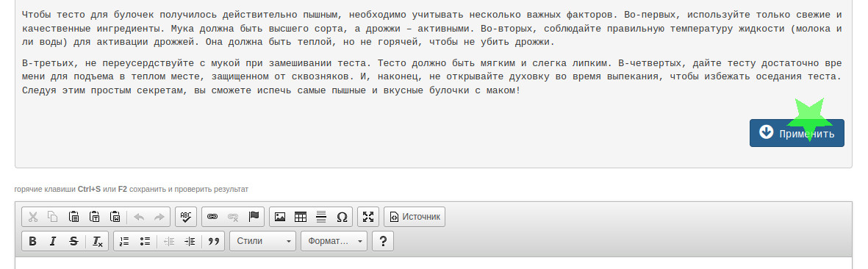Viewport: 868px width, 269px height.
Task: Insert a horizontal line
Action: [x=321, y=217]
